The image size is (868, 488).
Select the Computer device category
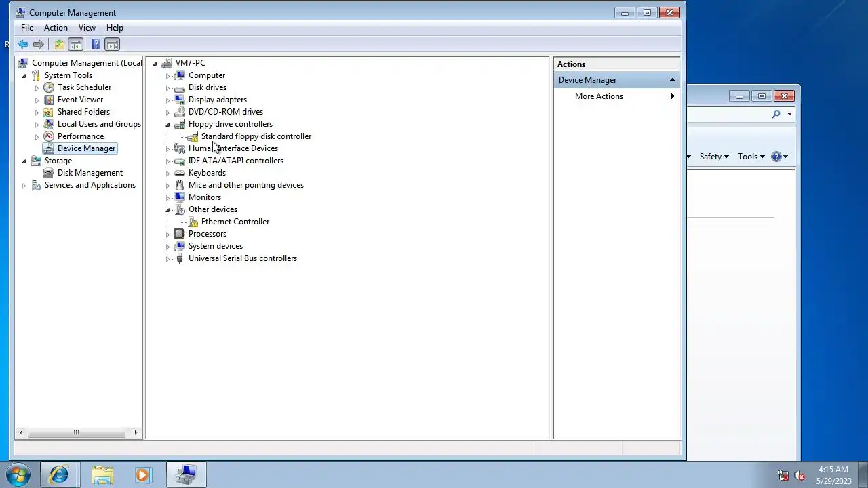pos(206,75)
